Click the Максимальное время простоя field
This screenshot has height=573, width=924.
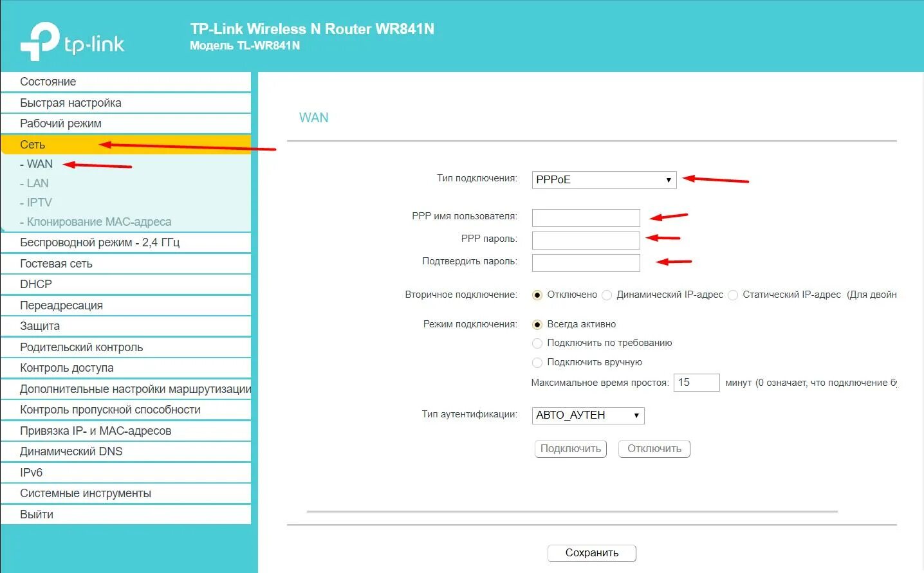(x=697, y=383)
